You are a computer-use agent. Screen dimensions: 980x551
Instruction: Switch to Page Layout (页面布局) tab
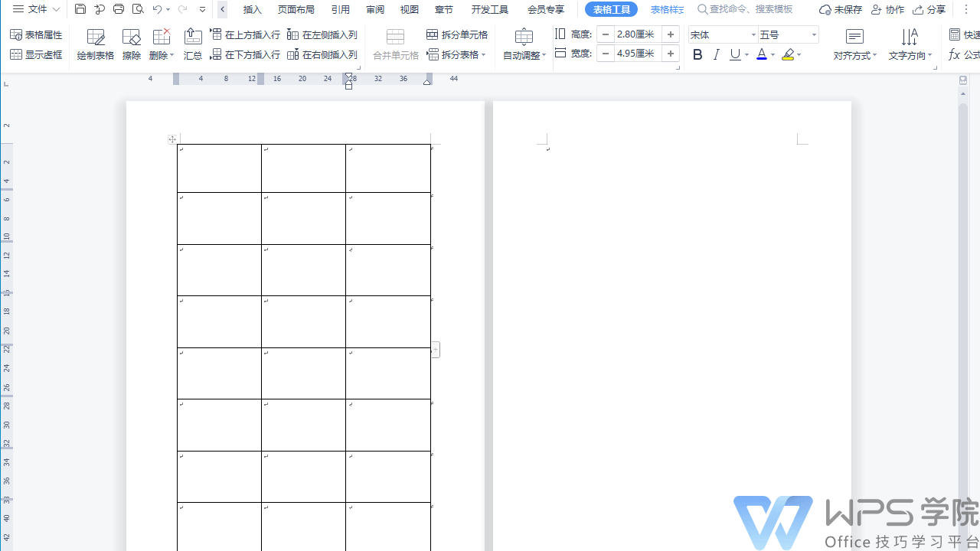click(x=296, y=10)
